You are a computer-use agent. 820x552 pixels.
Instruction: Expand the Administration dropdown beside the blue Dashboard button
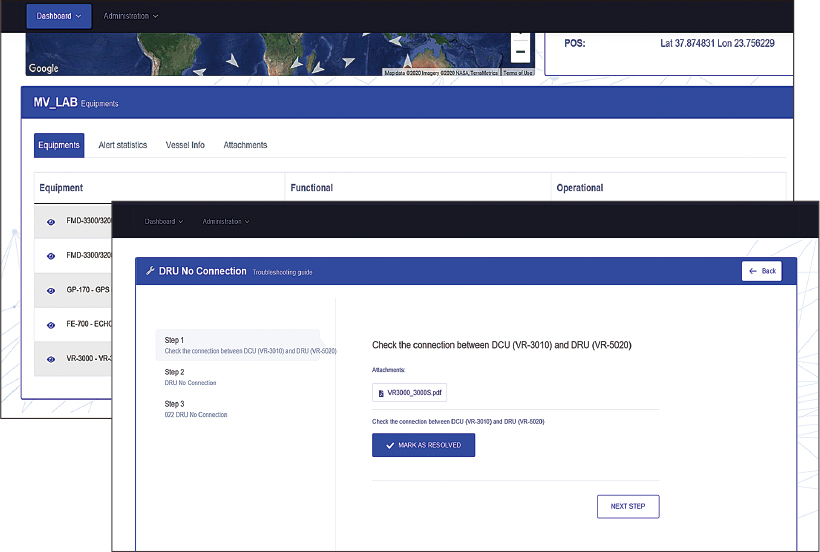pos(131,16)
